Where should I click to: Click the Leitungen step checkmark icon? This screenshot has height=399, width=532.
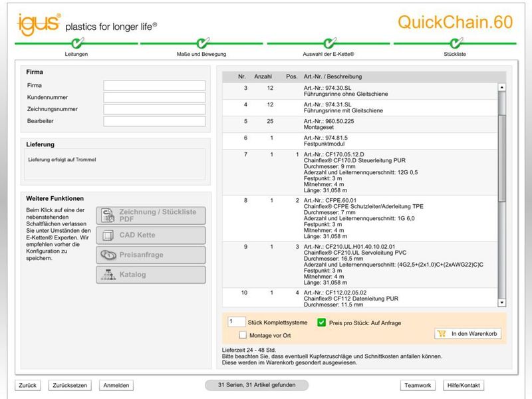[x=77, y=43]
